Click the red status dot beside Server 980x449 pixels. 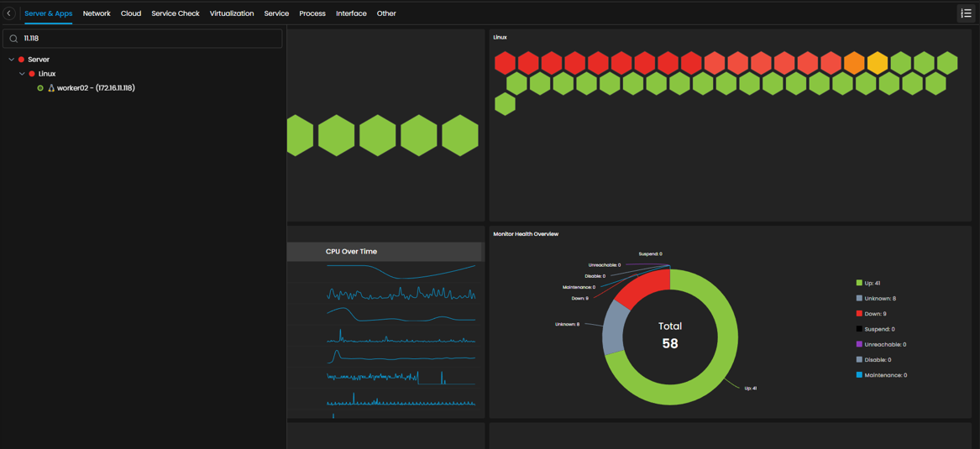click(x=21, y=60)
